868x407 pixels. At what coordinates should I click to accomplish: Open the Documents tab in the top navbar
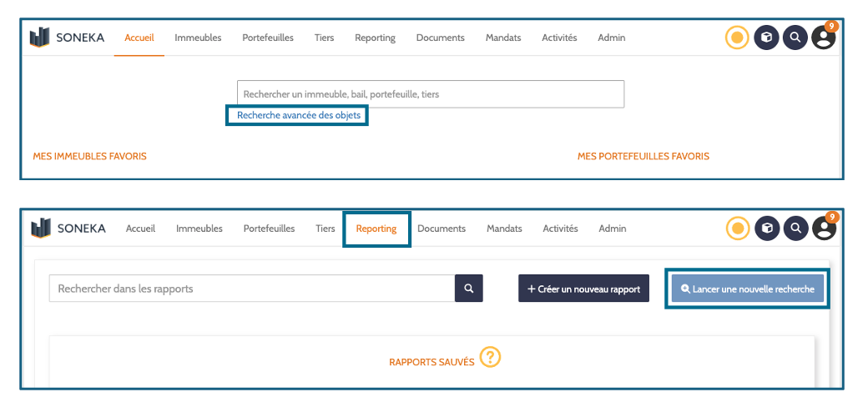point(441,38)
